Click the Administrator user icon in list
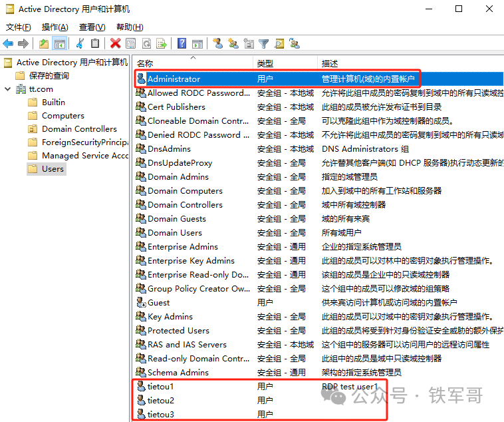The width and height of the screenshot is (504, 422). [141, 79]
